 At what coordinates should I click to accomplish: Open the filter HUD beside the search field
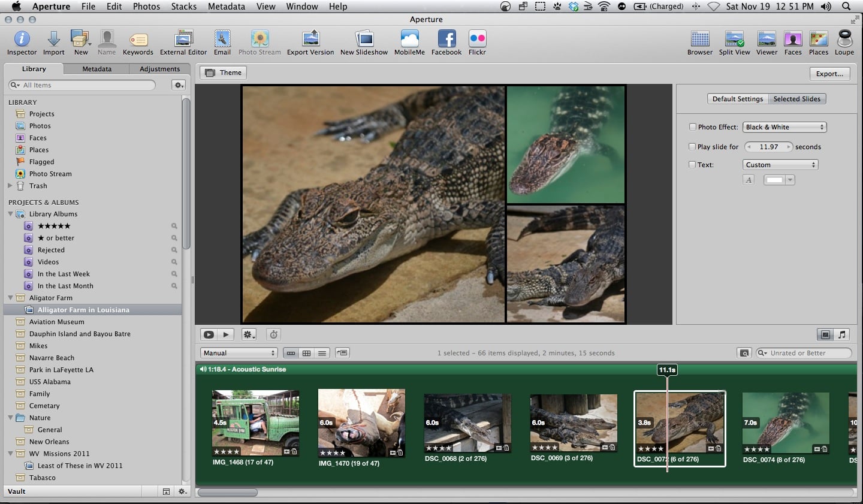[x=744, y=353]
